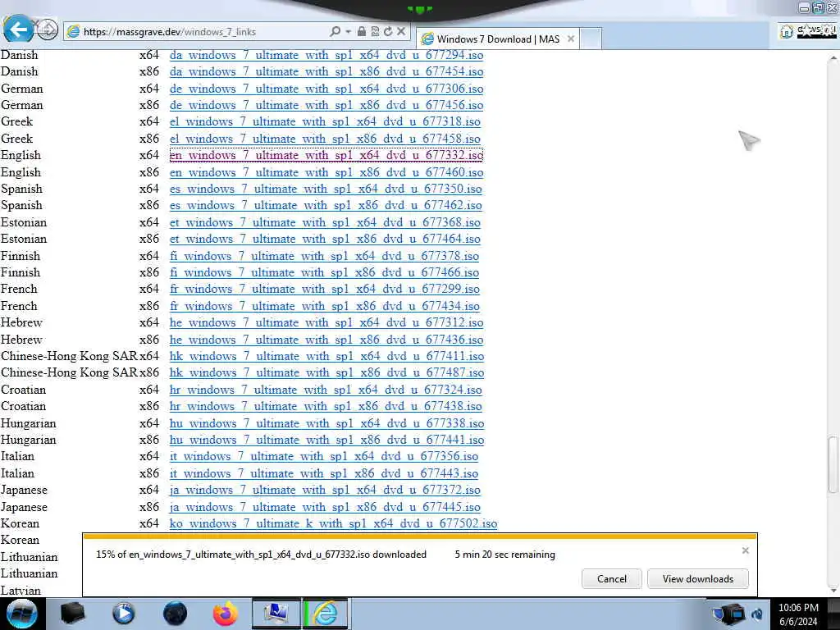
Task: Click the Internet Explorer page icon in the address bar
Action: click(73, 32)
